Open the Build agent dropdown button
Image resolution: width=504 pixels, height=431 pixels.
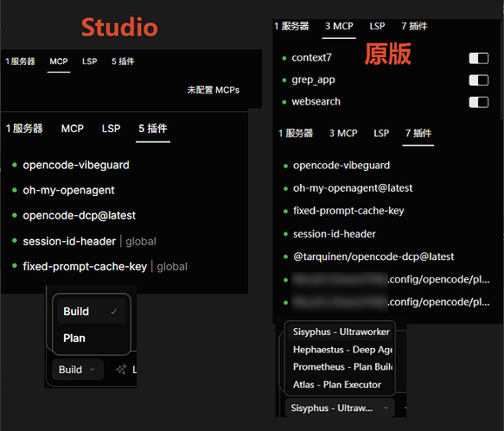pos(78,370)
